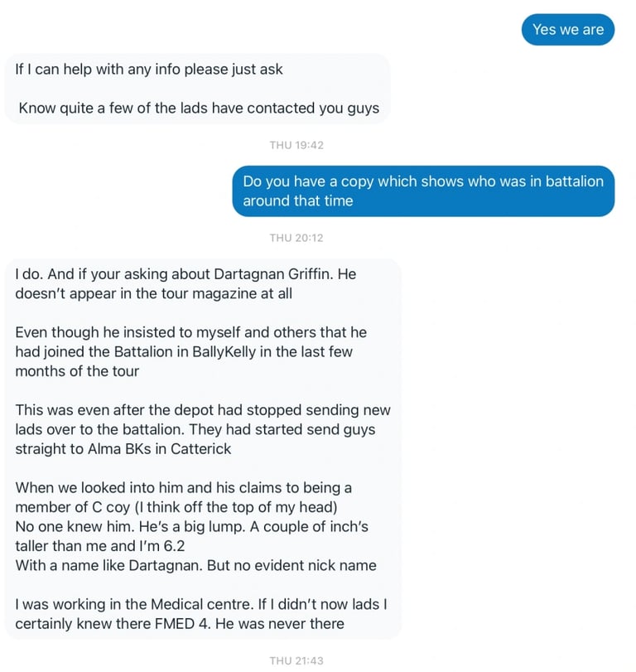The height and width of the screenshot is (672, 636).
Task: Click the THU 19:42 timestamp
Action: pos(296,145)
